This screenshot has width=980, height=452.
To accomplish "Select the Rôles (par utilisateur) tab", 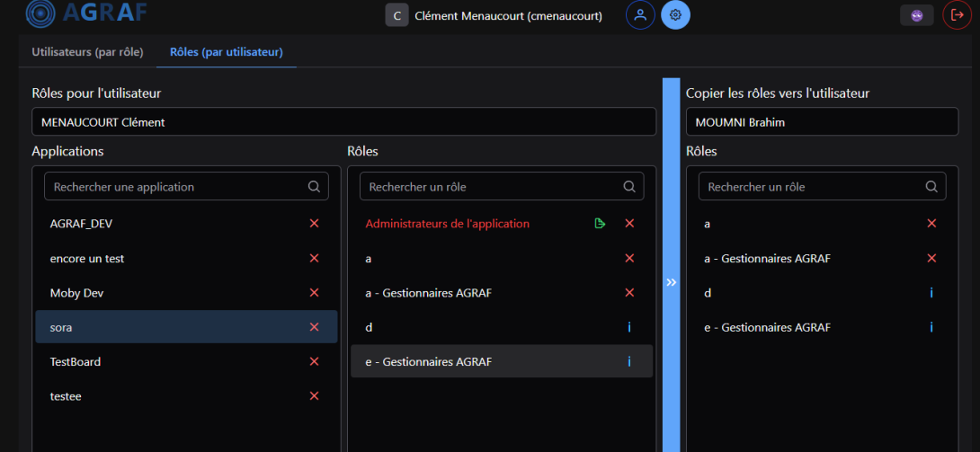I will point(227,52).
